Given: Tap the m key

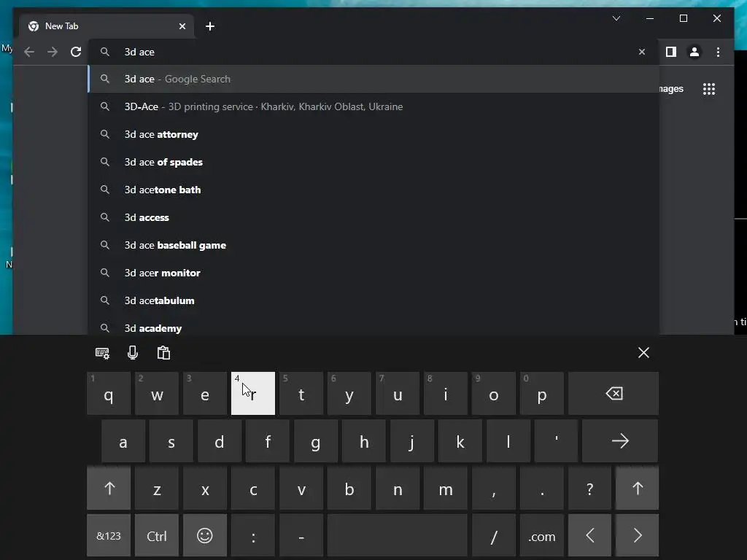Looking at the screenshot, I should (x=446, y=488).
